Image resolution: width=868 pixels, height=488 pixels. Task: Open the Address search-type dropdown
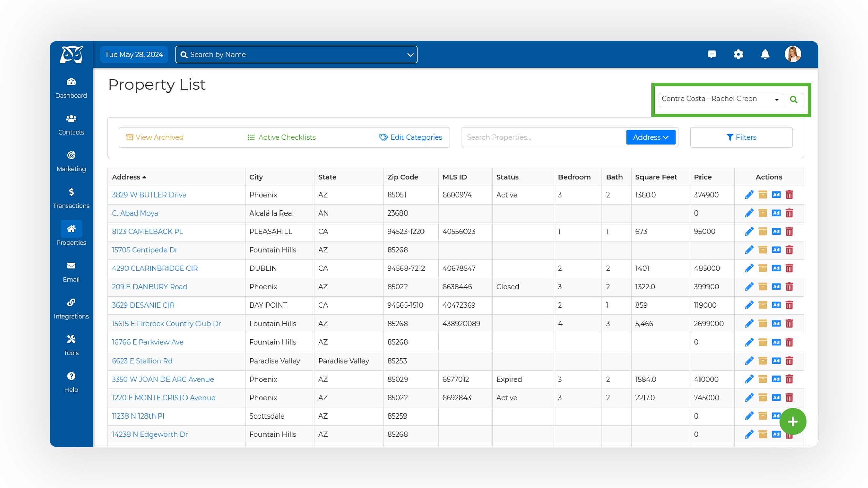[x=650, y=137]
